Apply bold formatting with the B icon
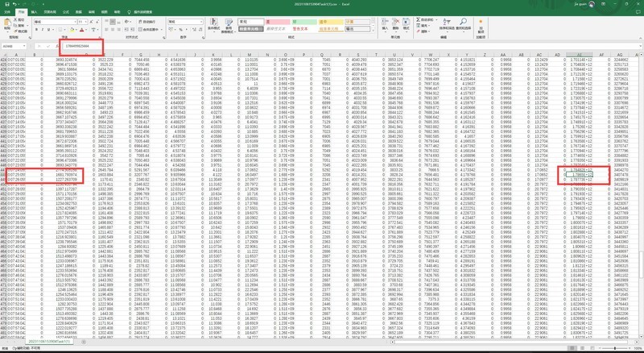 (x=37, y=30)
